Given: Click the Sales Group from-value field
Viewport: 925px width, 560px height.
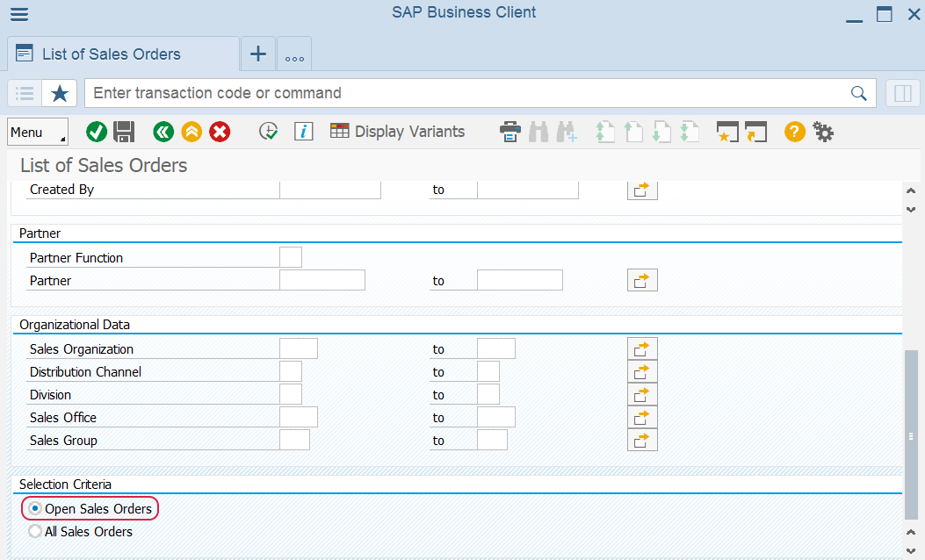Looking at the screenshot, I should point(294,440).
